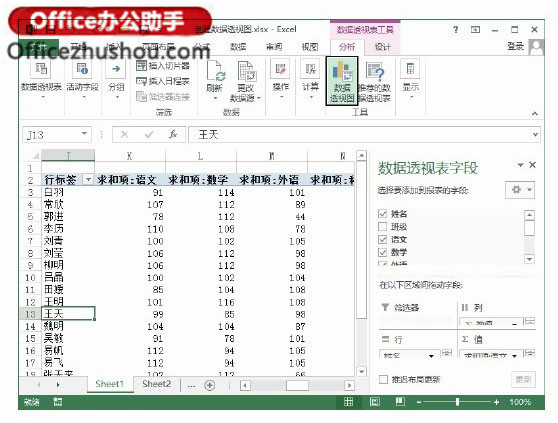Open the 求和项:语文 value field dropdown
This screenshot has width=558, height=423.
pyautogui.click(x=515, y=356)
